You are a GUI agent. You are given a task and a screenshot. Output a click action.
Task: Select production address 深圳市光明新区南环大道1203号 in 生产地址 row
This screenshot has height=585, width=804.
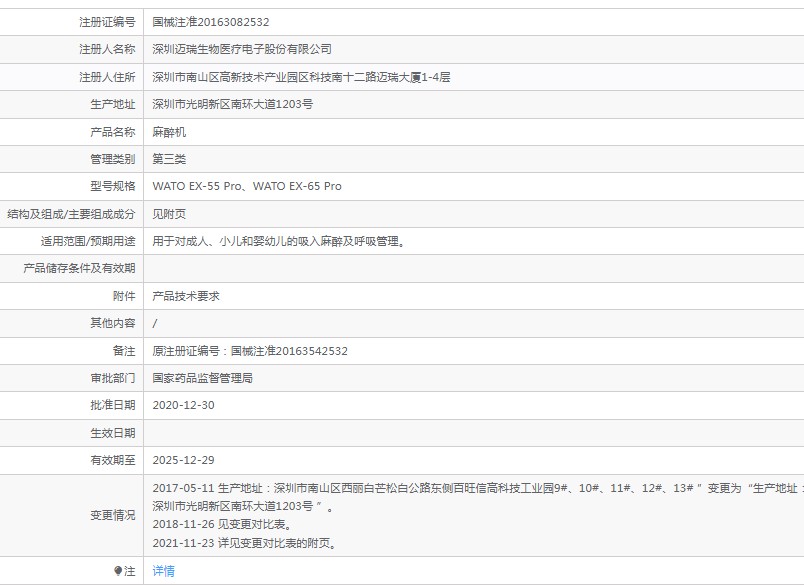click(x=233, y=104)
